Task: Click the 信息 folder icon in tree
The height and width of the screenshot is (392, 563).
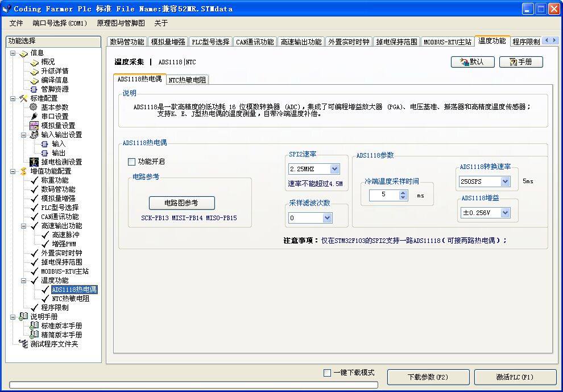Action: tap(23, 53)
